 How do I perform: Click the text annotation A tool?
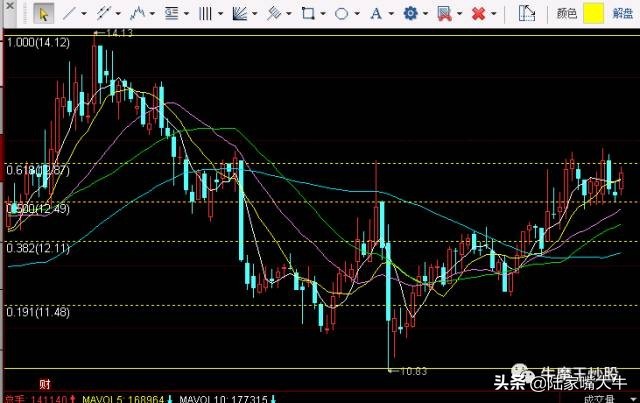pyautogui.click(x=375, y=13)
